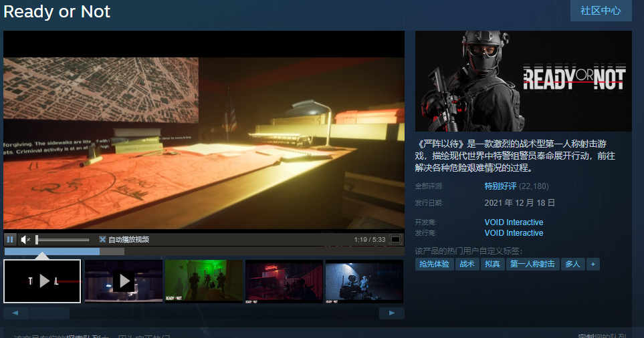Select the 多人 tag
The height and width of the screenshot is (338, 644).
coord(572,264)
